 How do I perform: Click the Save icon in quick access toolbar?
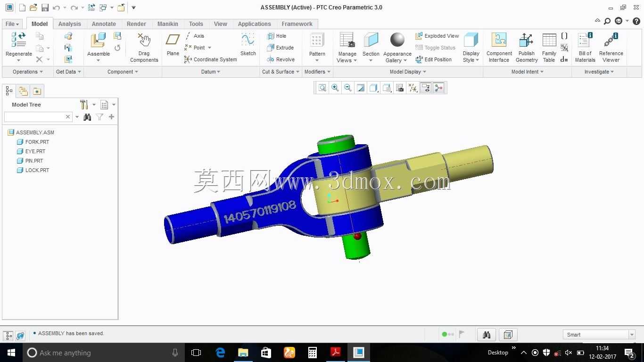[x=45, y=8]
